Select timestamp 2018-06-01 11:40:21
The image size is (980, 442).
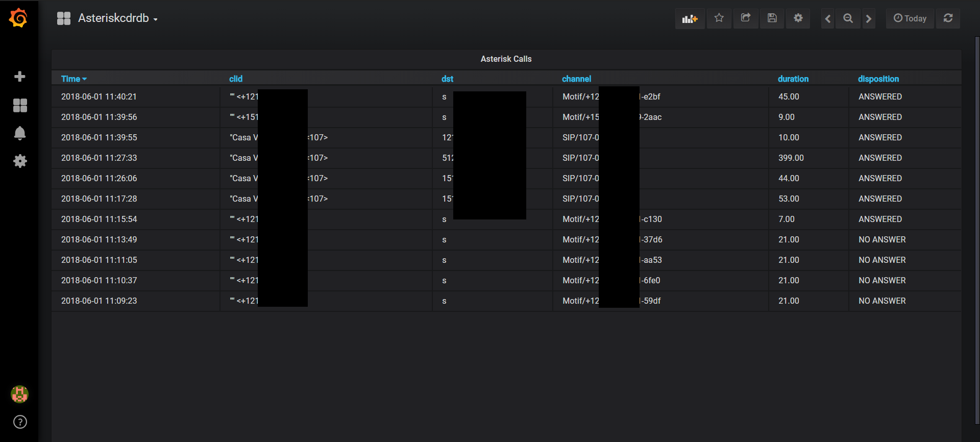[99, 97]
